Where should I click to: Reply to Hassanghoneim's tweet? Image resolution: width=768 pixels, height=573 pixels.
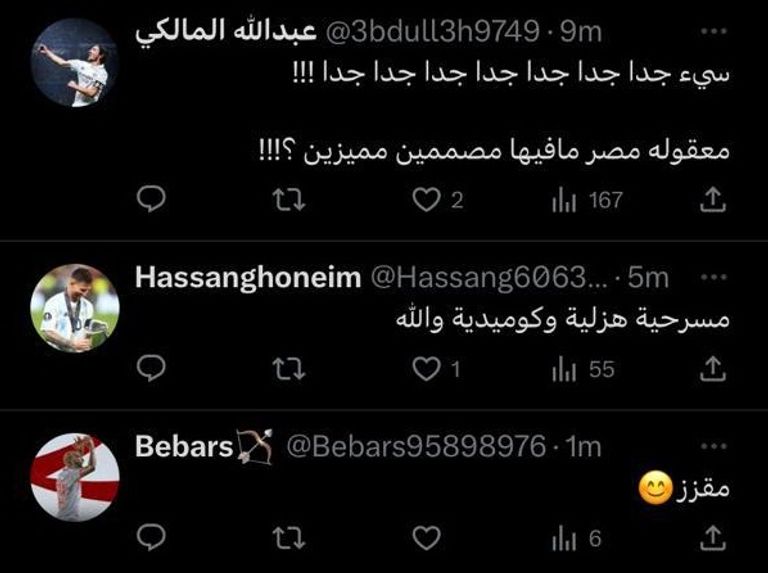point(151,368)
